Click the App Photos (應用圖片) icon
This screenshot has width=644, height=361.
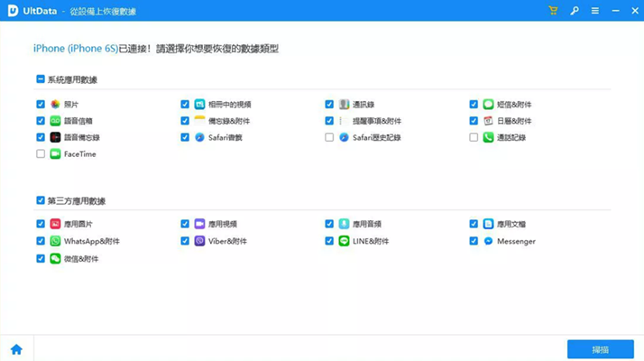[x=55, y=224]
